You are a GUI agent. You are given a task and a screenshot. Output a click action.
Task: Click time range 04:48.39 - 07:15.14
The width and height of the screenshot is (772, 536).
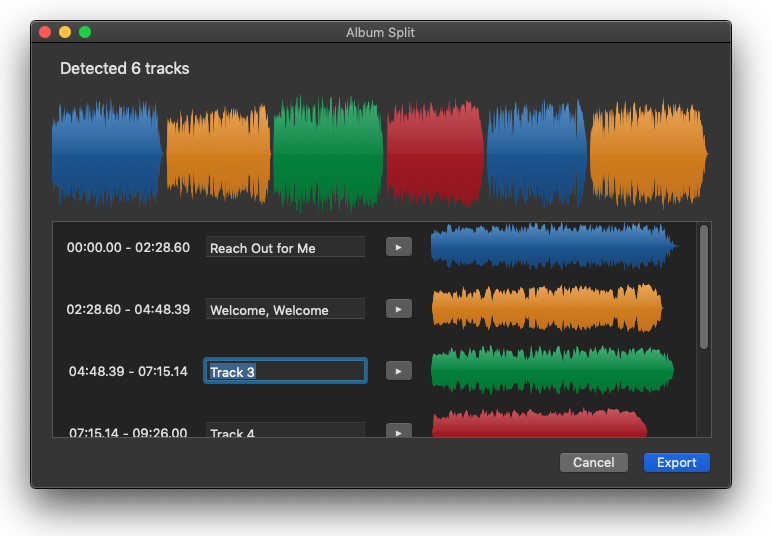(x=128, y=371)
